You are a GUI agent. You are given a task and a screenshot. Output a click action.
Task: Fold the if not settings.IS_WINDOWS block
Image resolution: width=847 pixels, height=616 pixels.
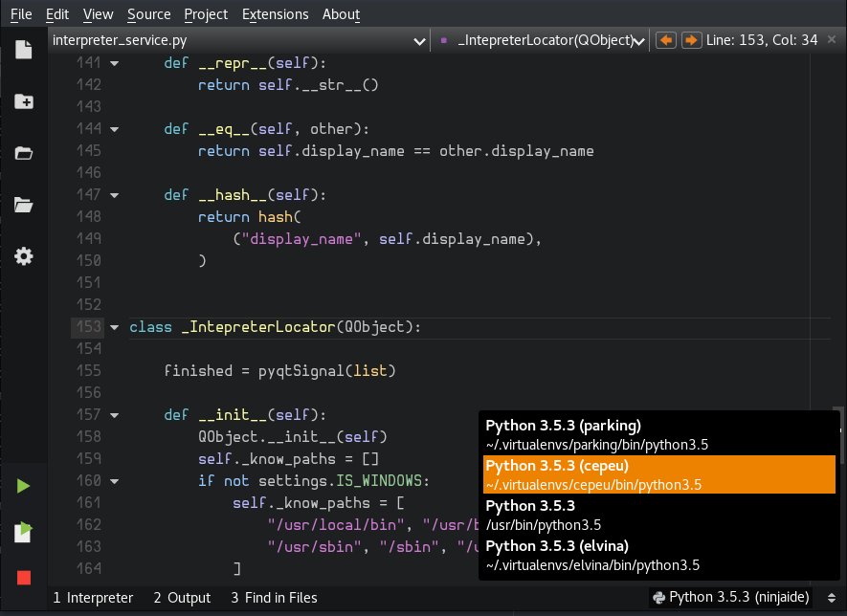click(115, 481)
